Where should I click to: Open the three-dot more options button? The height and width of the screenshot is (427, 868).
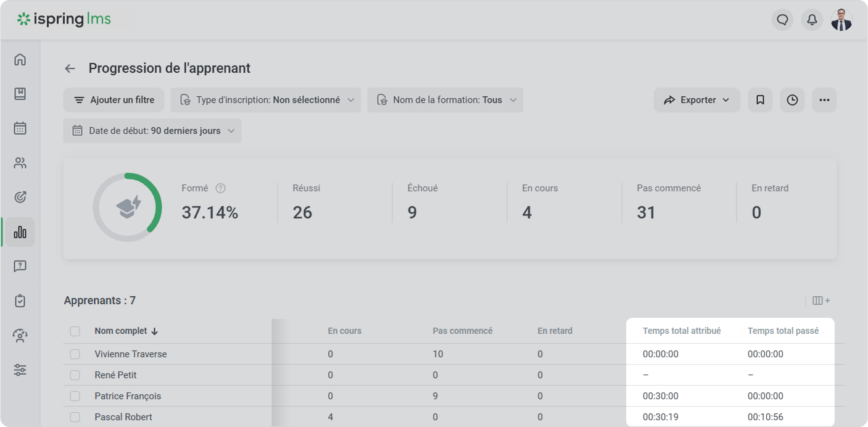coord(824,100)
